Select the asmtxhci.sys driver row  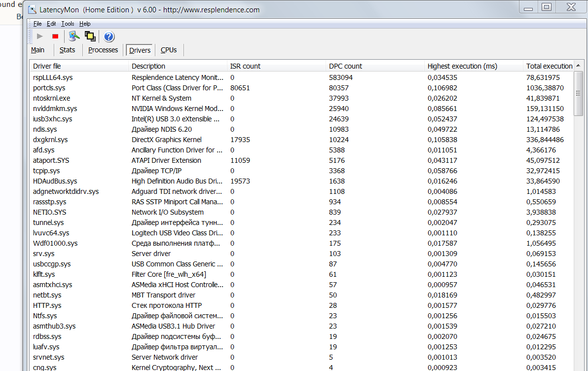pyautogui.click(x=302, y=285)
